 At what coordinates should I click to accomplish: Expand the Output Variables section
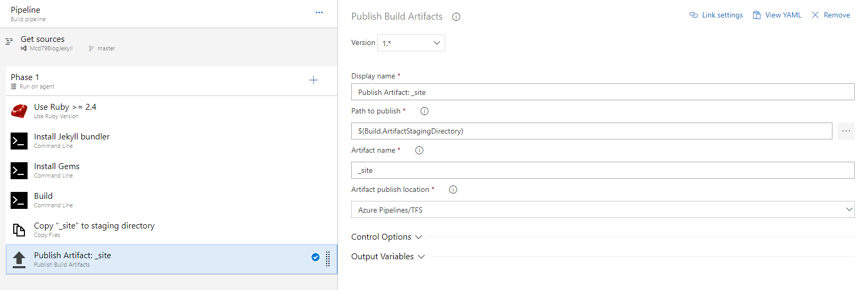(388, 257)
